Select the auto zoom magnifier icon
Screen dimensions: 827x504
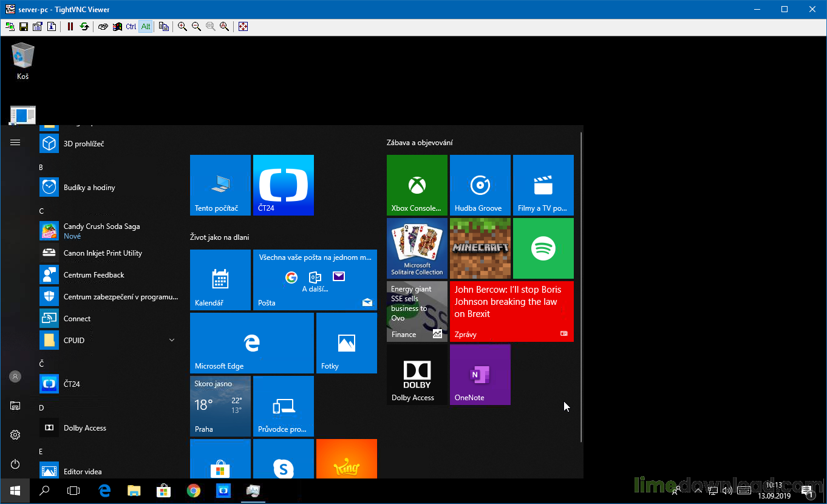point(225,27)
